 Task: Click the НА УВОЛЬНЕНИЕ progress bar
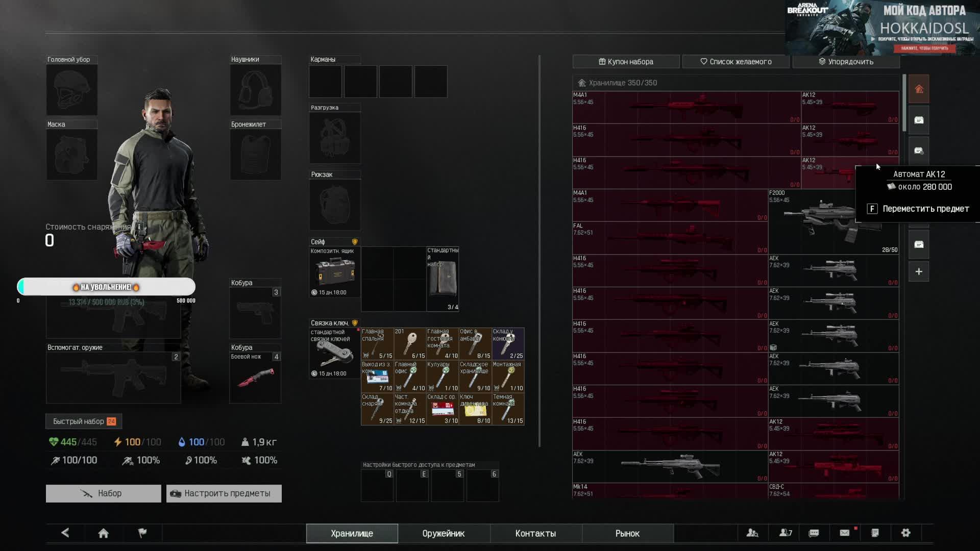106,287
